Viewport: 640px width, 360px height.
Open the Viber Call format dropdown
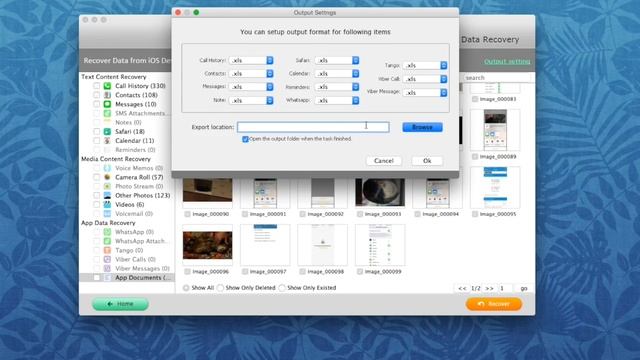[x=425, y=79]
